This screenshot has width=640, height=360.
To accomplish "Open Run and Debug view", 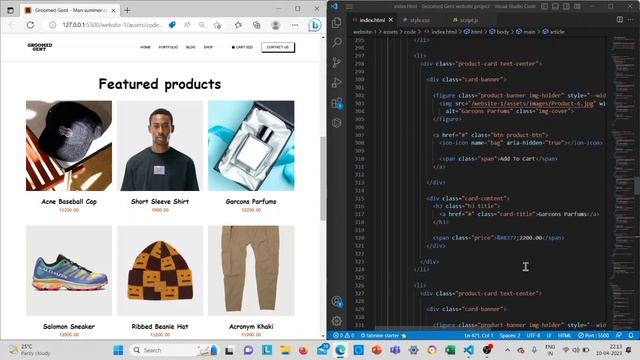I will [x=337, y=82].
